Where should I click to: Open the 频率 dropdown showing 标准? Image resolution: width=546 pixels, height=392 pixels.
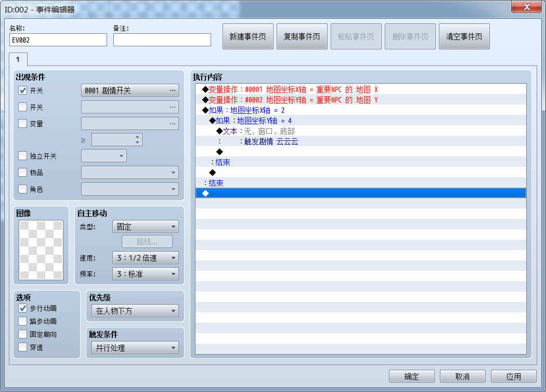(x=146, y=274)
